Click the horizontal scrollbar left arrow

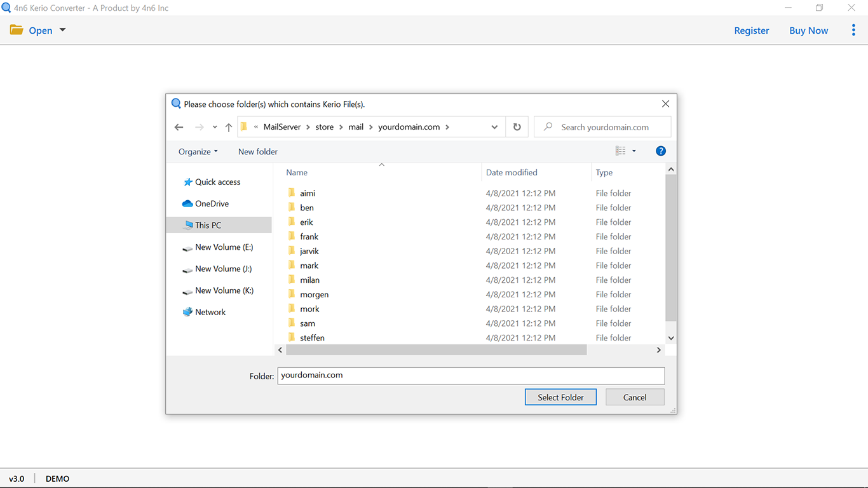pyautogui.click(x=280, y=350)
